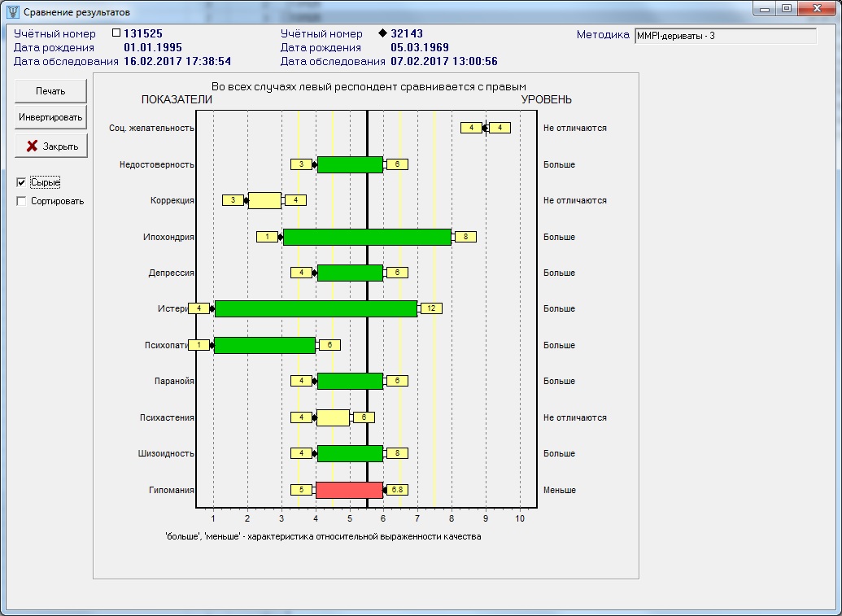Viewport: 842px width, 616px height.
Task: Click the Методика field showing MMPI-дериваты
Action: tap(725, 36)
